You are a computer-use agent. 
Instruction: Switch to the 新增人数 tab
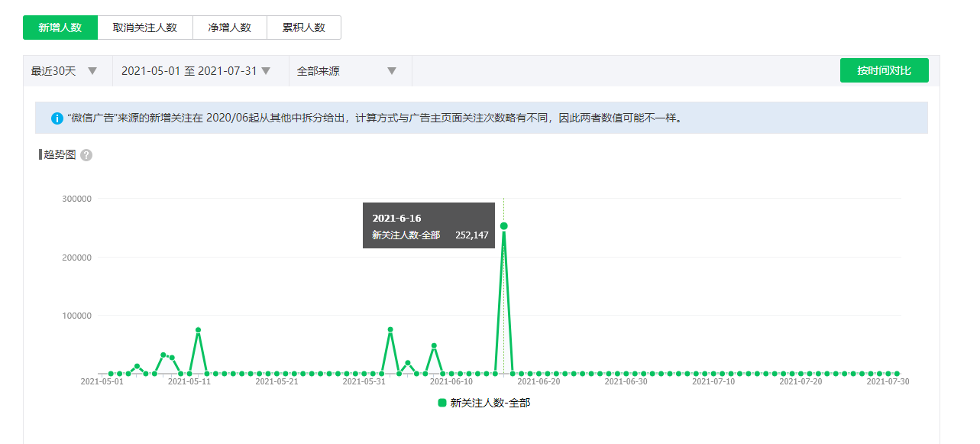click(60, 28)
